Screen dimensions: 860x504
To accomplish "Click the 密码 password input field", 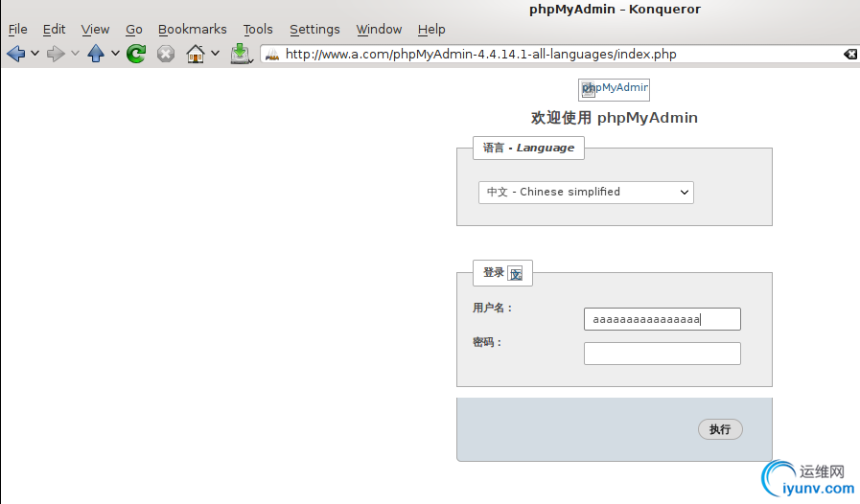I will pos(662,354).
